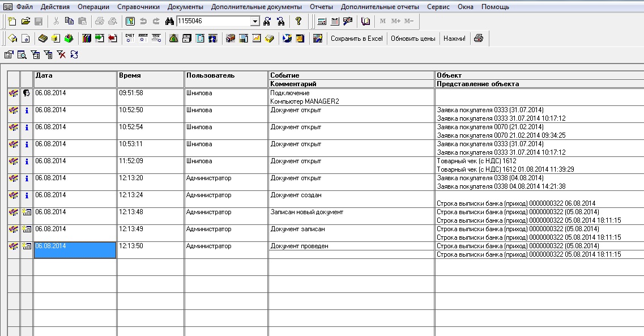Click the СЧЕТ document icon

(x=130, y=38)
